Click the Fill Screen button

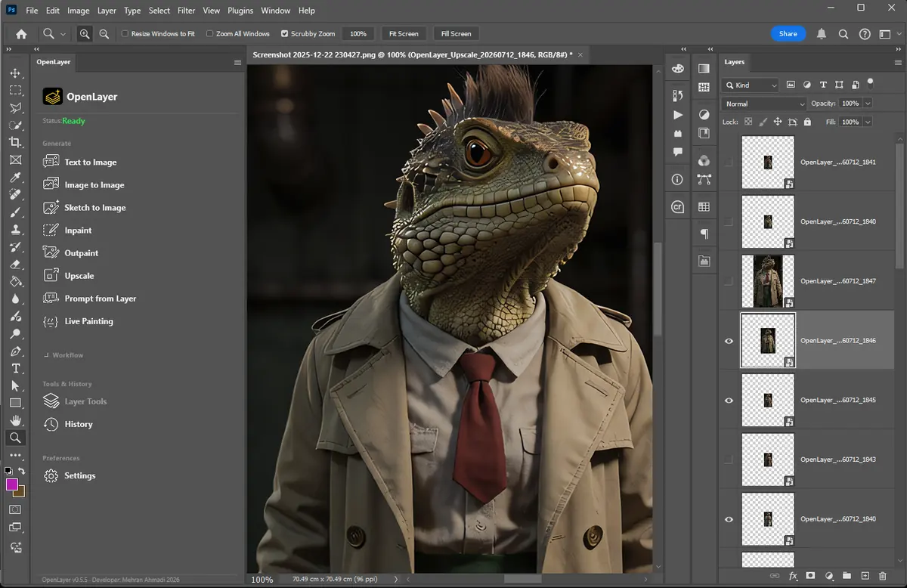(x=456, y=34)
